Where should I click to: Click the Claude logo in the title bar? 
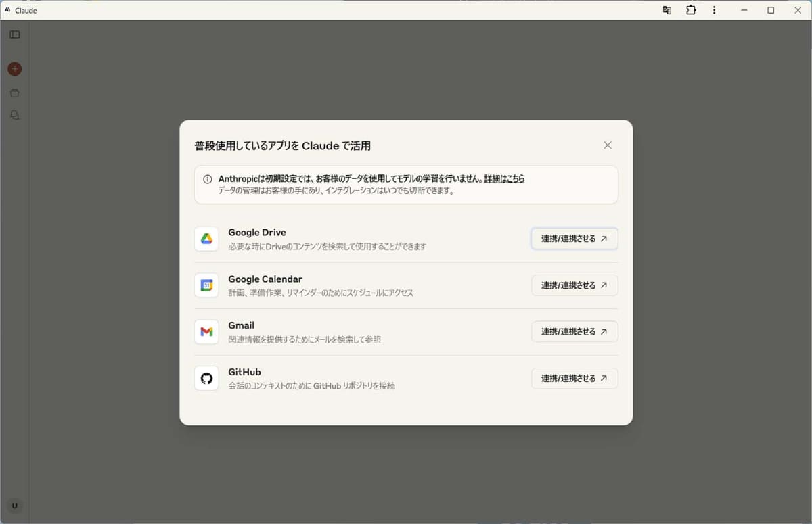click(7, 10)
